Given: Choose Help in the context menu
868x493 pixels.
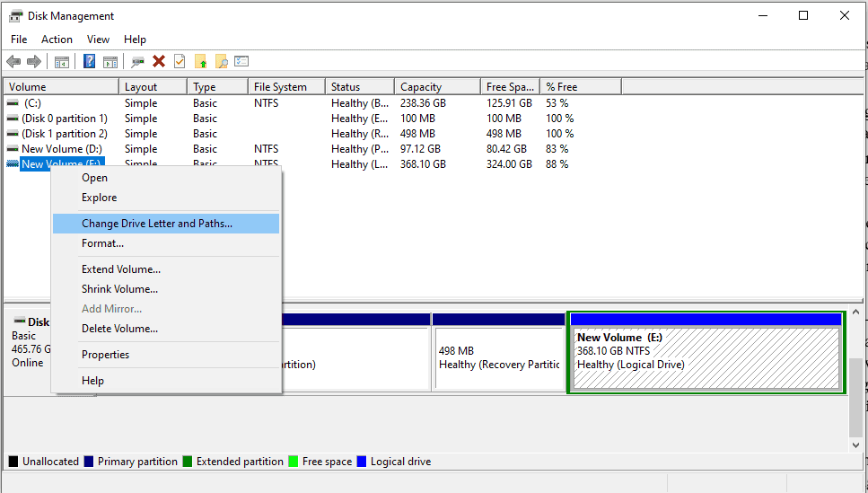Looking at the screenshot, I should point(166,381).
